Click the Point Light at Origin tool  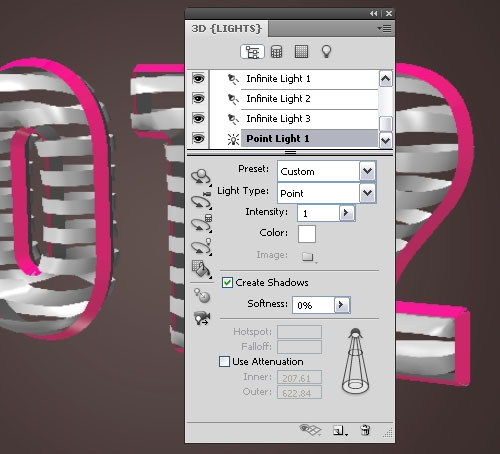pyautogui.click(x=202, y=295)
